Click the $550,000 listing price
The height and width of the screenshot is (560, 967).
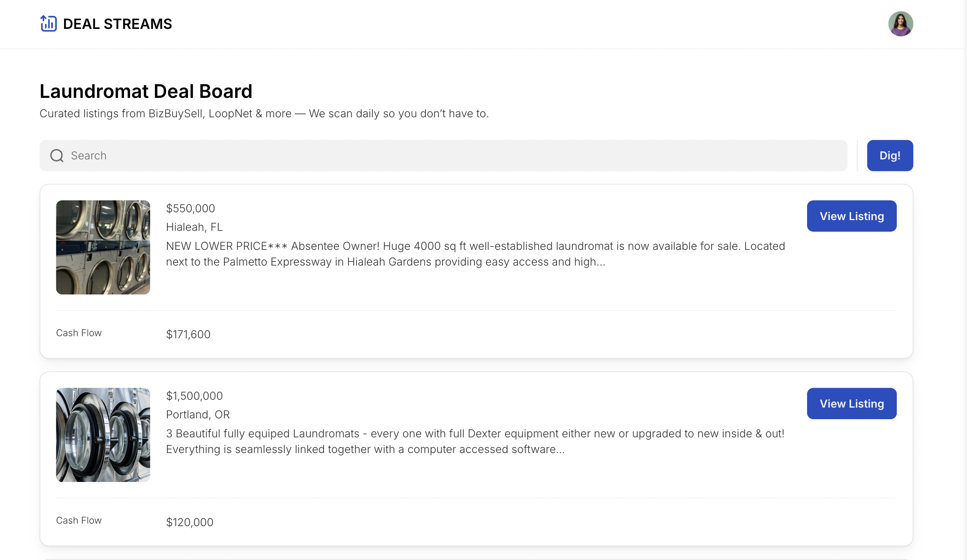191,209
